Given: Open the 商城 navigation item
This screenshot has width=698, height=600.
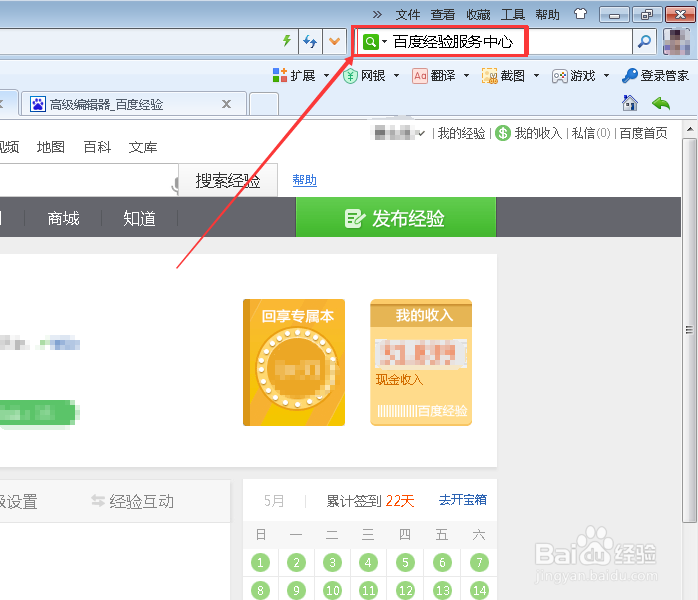Looking at the screenshot, I should (63, 219).
